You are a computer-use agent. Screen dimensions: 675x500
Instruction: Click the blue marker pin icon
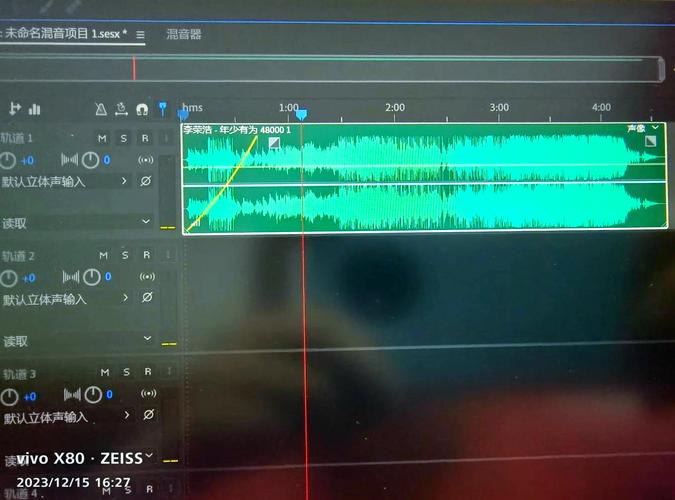pos(163,109)
